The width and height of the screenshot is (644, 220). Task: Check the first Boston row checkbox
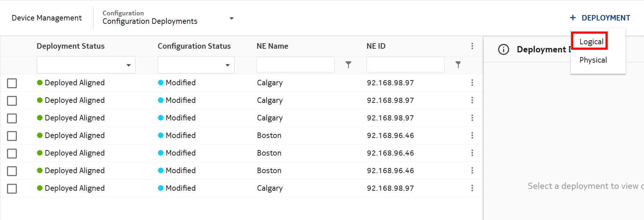[12, 136]
